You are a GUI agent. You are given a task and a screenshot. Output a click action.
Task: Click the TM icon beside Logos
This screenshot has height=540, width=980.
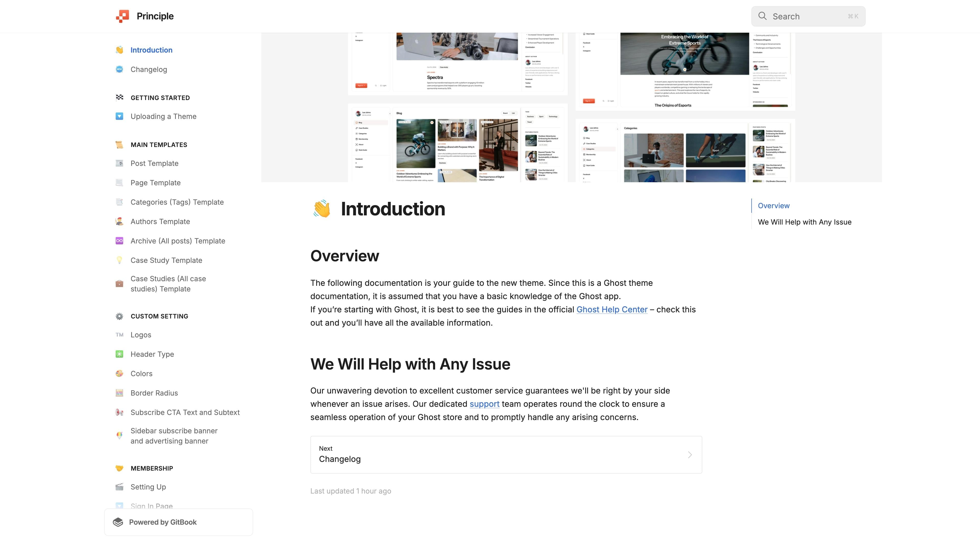pyautogui.click(x=119, y=335)
